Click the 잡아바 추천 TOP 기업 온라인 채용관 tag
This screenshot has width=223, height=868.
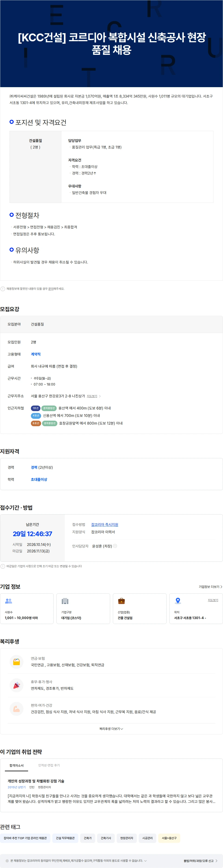(25, 838)
